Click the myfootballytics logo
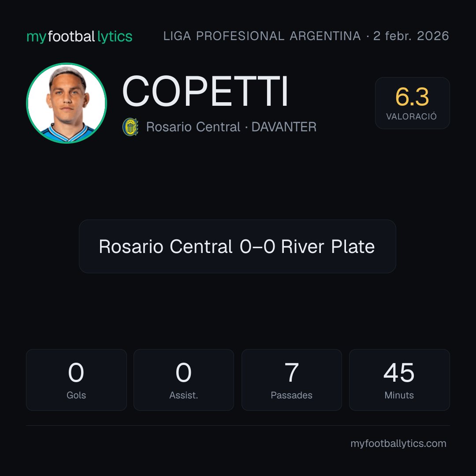Image resolution: width=476 pixels, height=476 pixels. pyautogui.click(x=79, y=37)
